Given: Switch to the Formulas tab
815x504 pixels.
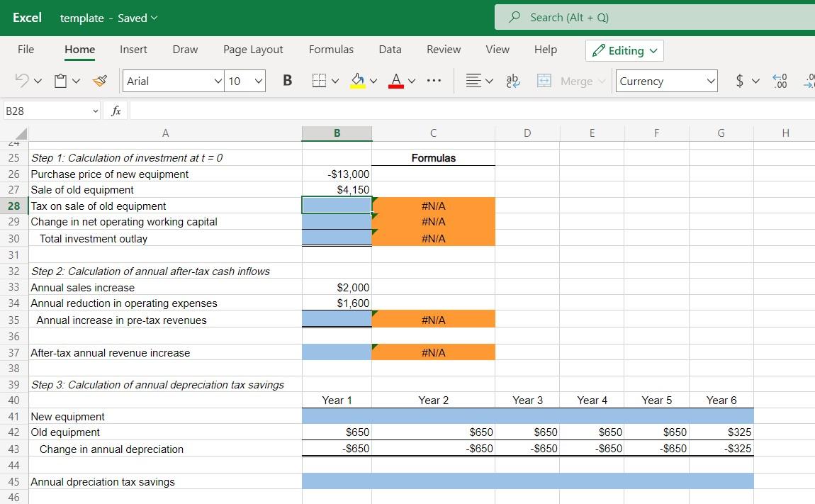Looking at the screenshot, I should pyautogui.click(x=331, y=50).
